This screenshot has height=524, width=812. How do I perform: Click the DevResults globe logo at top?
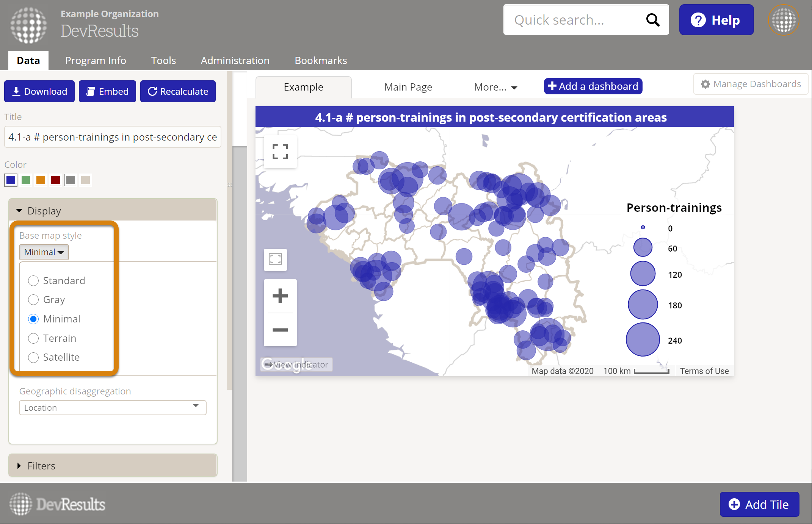29,25
